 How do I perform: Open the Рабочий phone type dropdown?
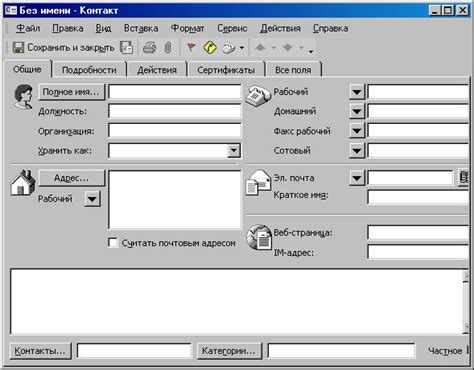coord(357,92)
